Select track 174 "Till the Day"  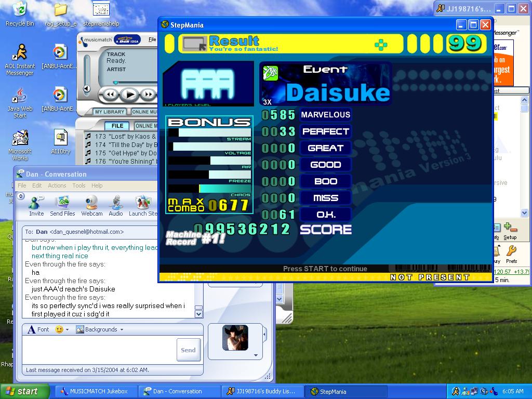click(121, 145)
